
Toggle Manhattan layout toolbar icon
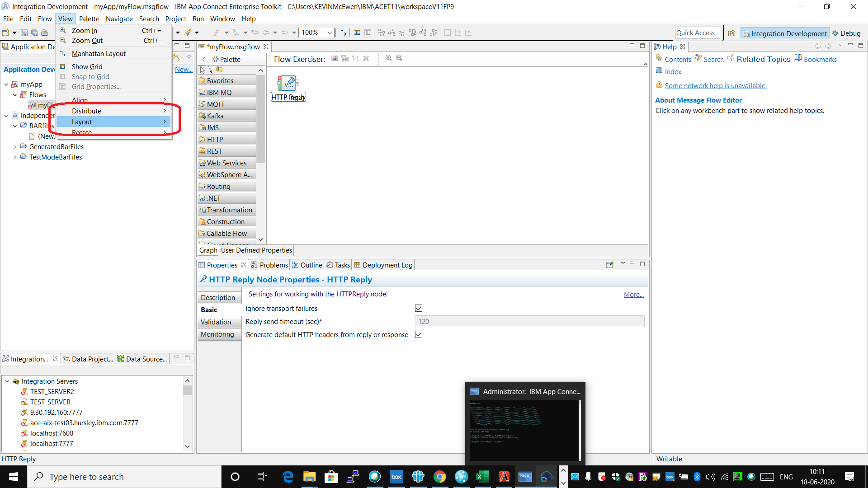pyautogui.click(x=343, y=33)
